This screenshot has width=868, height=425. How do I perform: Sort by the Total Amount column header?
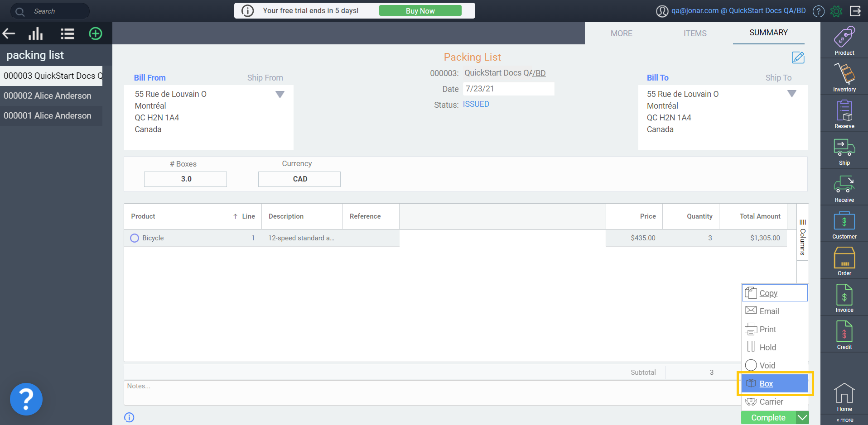[753, 216]
